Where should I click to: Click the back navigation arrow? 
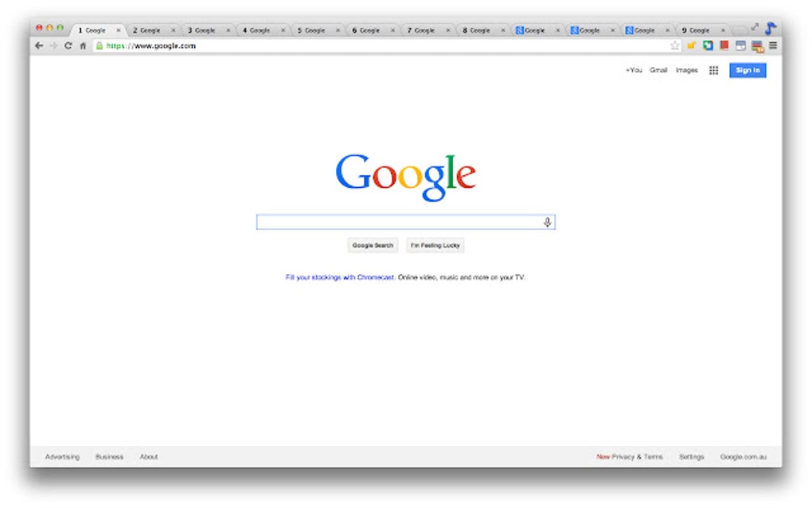[38, 45]
